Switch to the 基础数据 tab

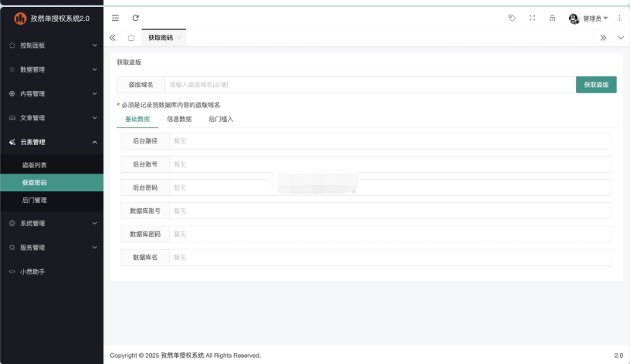point(137,120)
